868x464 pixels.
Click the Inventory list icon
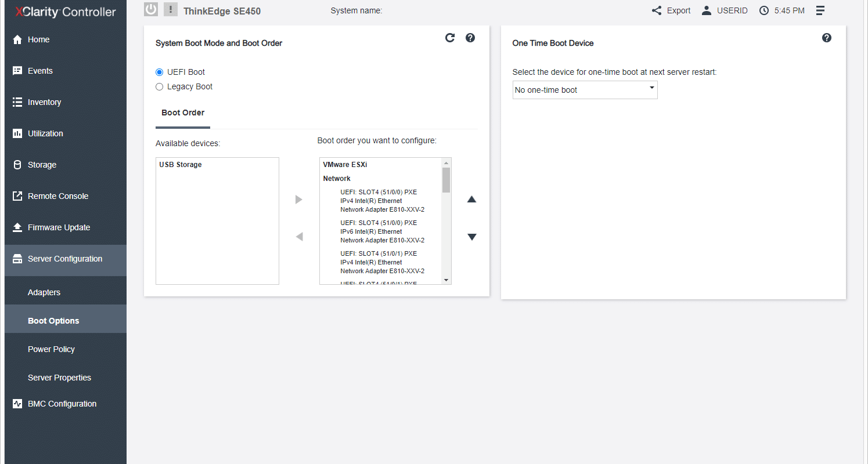[x=17, y=102]
